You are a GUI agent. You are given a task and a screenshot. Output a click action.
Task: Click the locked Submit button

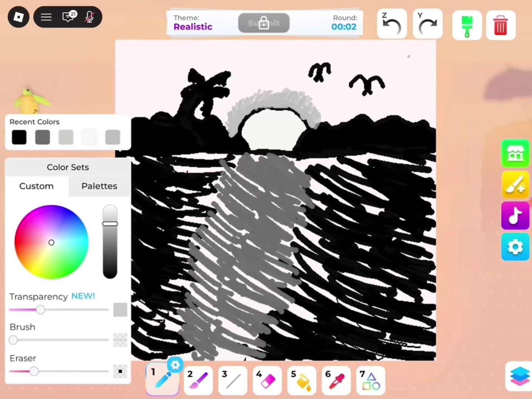(264, 23)
